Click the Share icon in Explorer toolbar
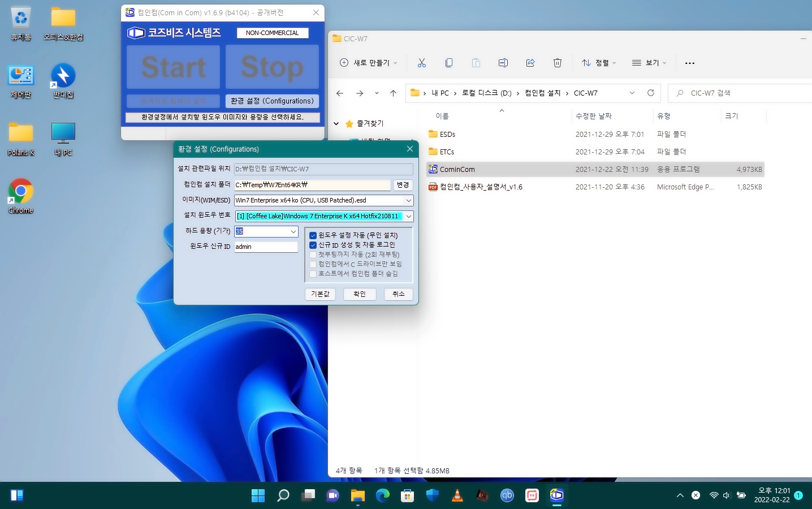This screenshot has height=509, width=812. coord(530,63)
